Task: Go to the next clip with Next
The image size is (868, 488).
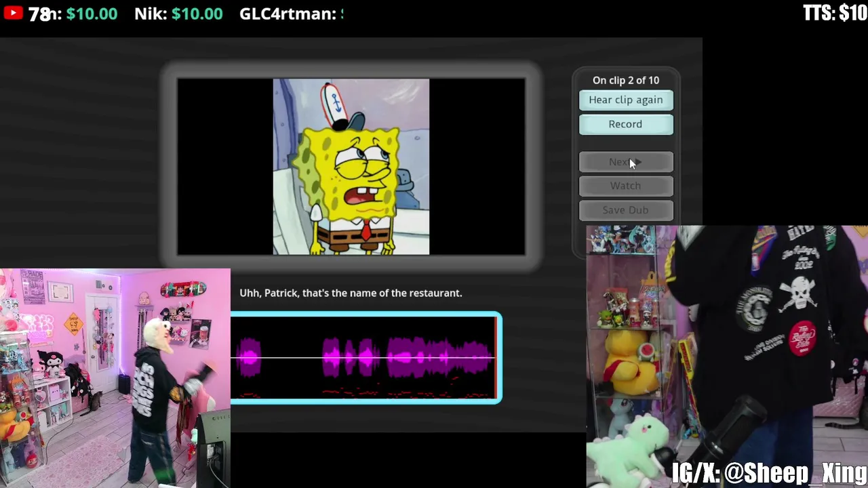Action: pos(626,162)
